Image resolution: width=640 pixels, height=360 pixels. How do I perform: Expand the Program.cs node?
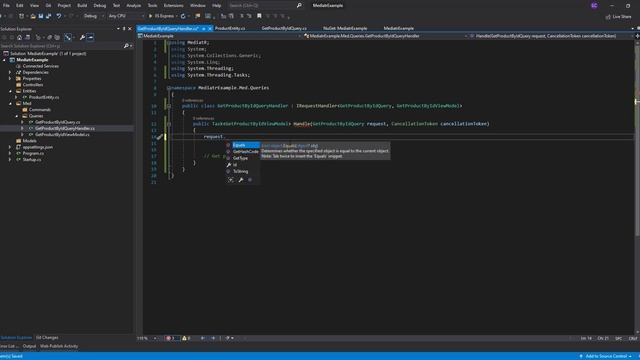(x=10, y=153)
